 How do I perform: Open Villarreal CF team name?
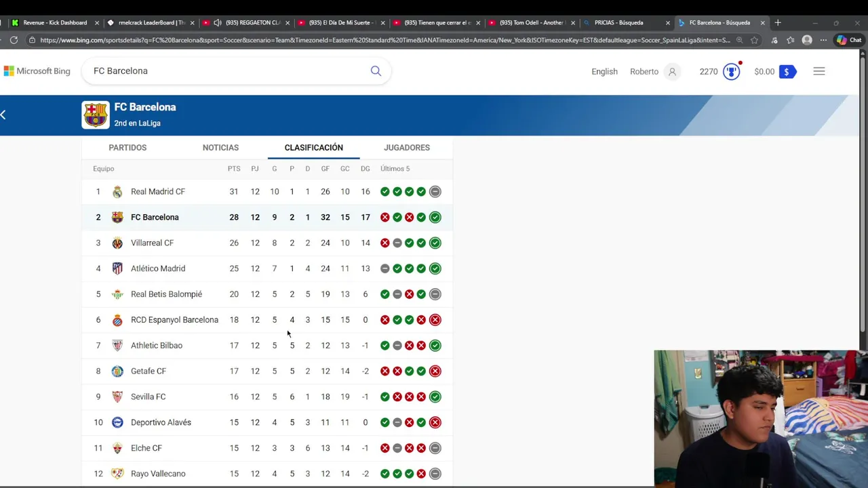pyautogui.click(x=152, y=243)
